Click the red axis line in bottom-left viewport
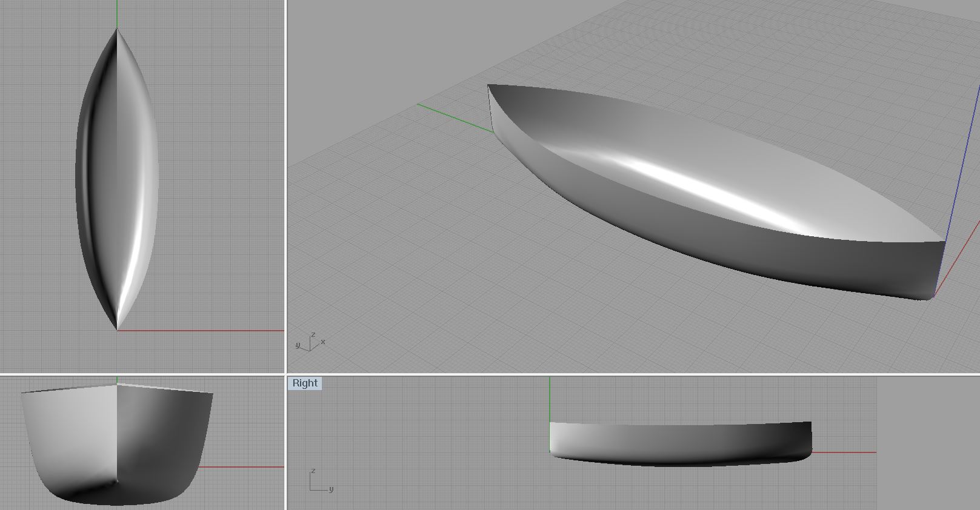 coord(242,467)
